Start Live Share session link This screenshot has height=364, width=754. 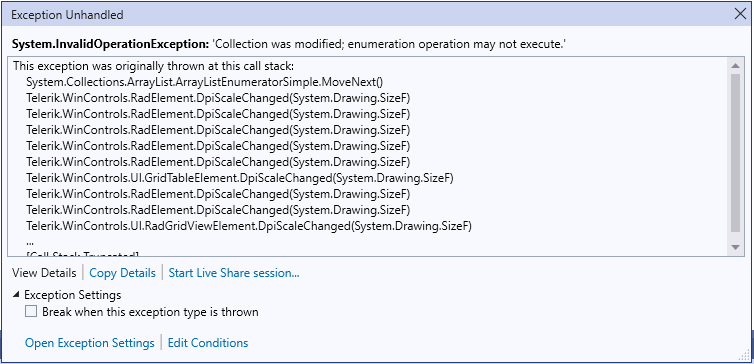coord(234,273)
